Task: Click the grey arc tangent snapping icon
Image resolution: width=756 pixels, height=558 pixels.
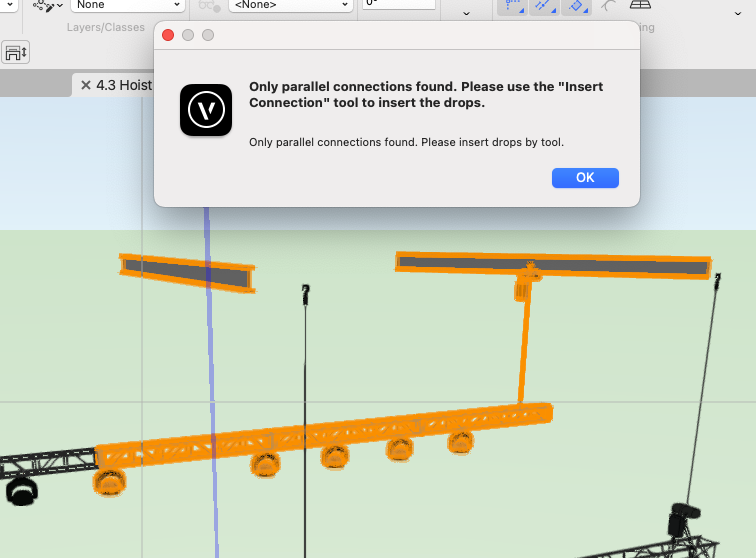Action: click(x=609, y=6)
